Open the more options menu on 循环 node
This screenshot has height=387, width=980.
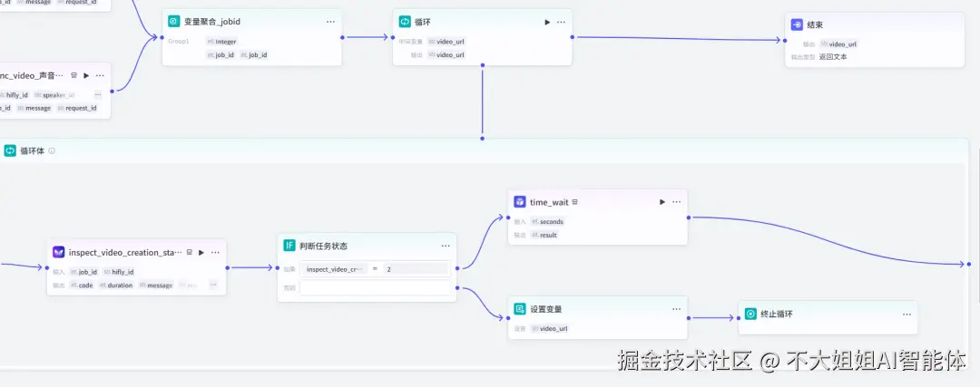coord(562,22)
